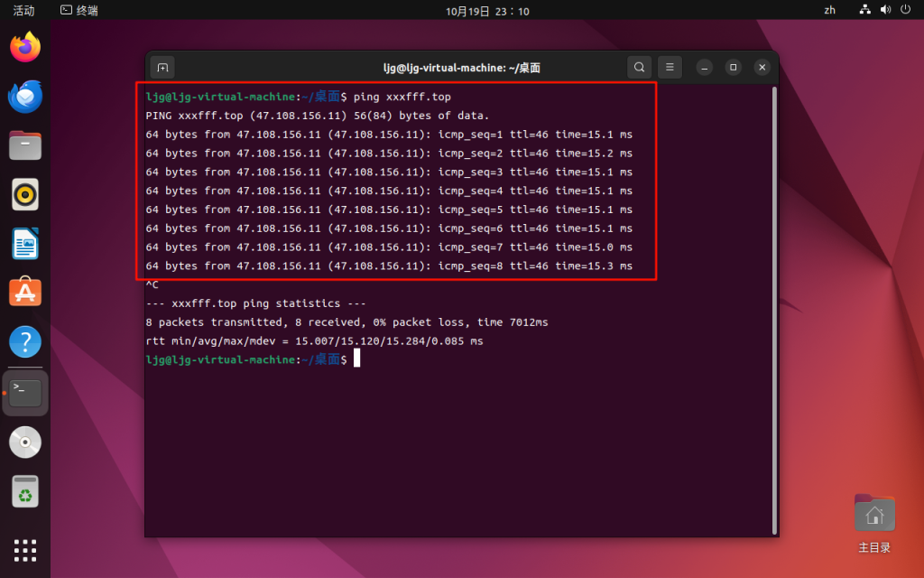Screen dimensions: 924x578
Task: Open the 终端 app menu in top bar
Action: point(79,11)
